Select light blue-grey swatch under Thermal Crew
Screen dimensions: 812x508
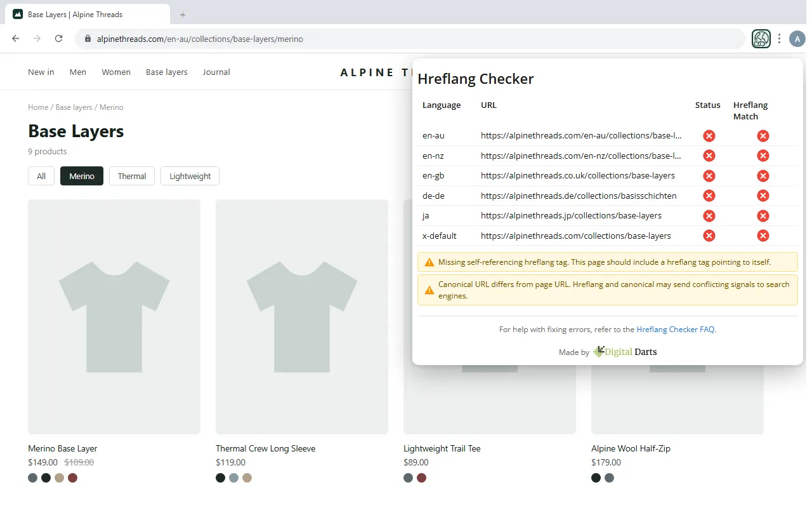[233, 478]
